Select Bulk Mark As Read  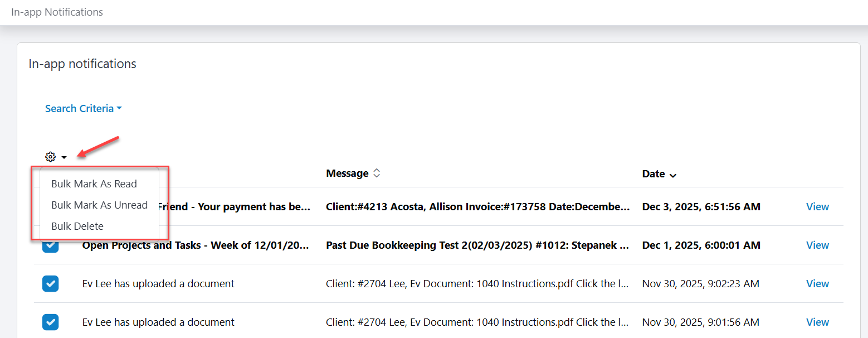coord(94,184)
